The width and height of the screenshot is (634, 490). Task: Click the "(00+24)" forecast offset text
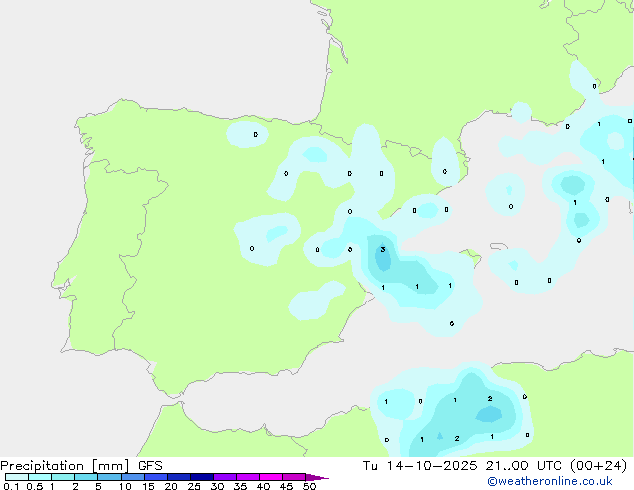[x=598, y=466]
